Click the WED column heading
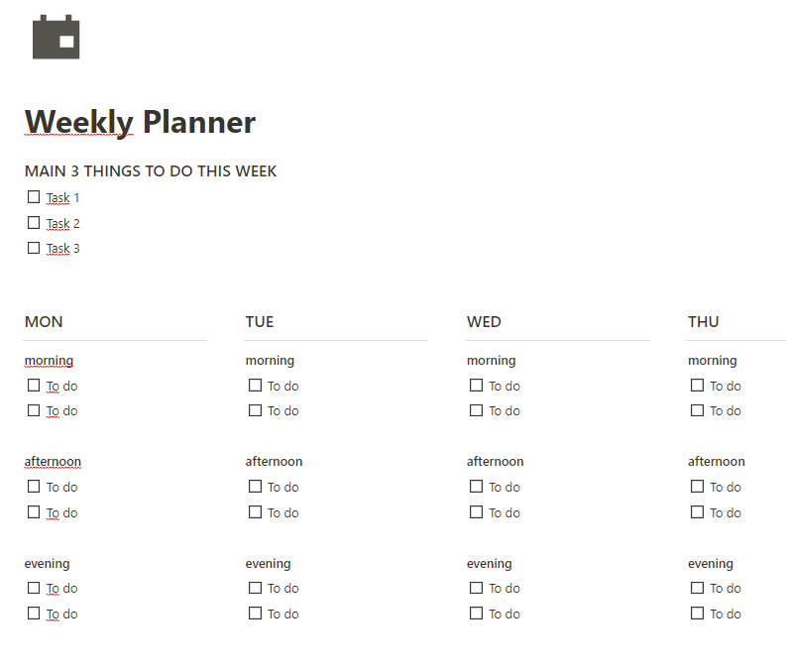This screenshot has width=786, height=672. point(484,322)
